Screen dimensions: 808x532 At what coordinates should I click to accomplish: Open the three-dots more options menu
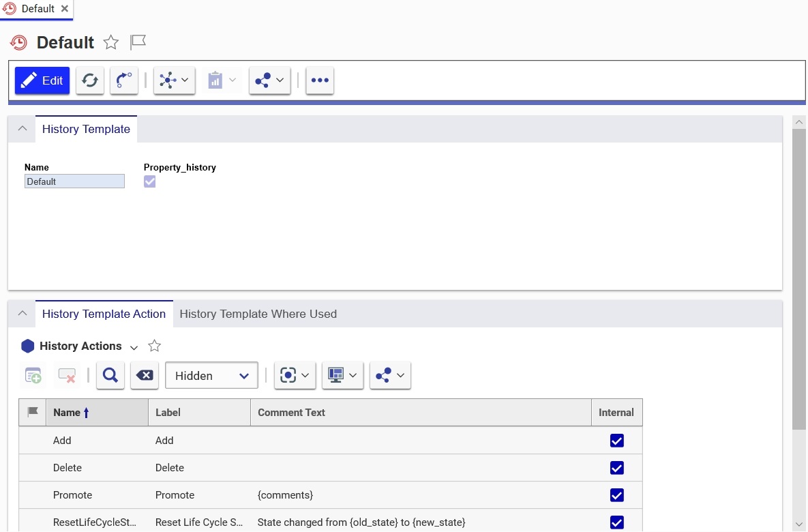(320, 80)
